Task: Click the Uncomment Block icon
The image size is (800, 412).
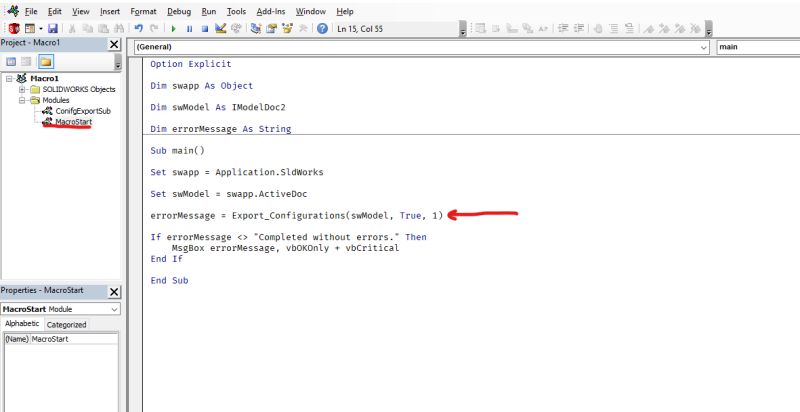Action: (x=630, y=29)
